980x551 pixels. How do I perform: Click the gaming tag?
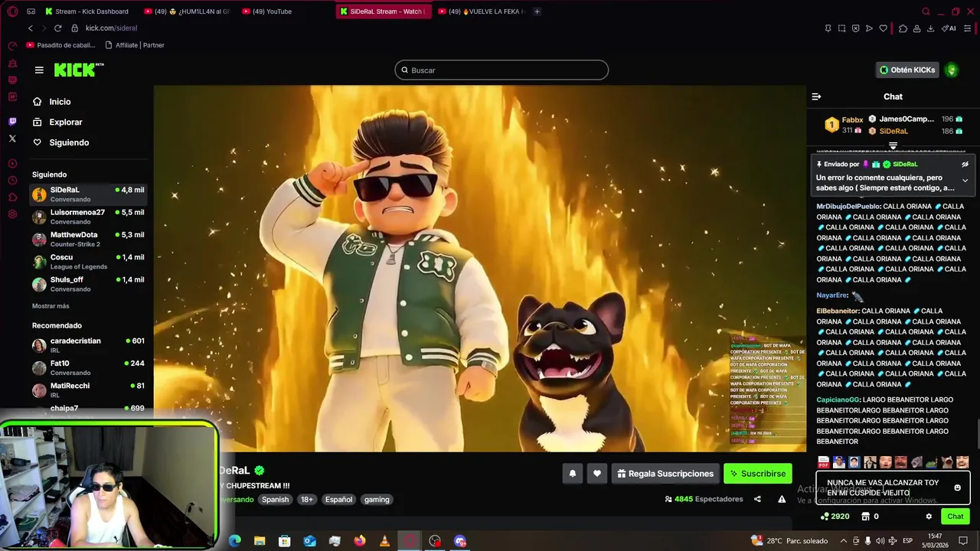point(377,499)
